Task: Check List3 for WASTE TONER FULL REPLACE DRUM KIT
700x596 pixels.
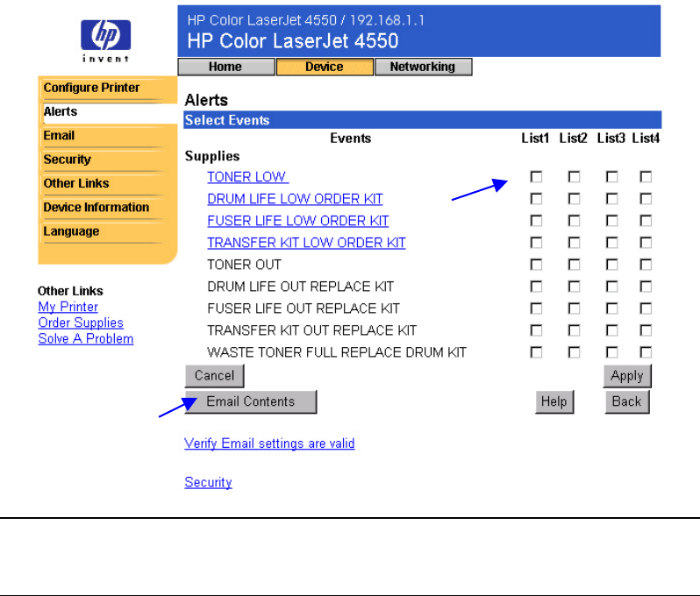Action: [x=612, y=352]
